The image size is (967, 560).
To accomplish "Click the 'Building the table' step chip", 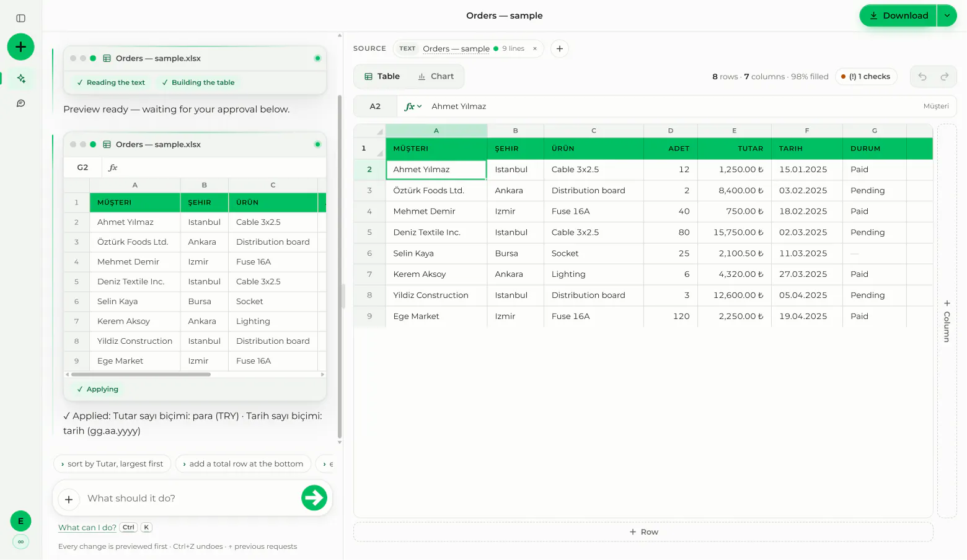I will click(x=198, y=82).
